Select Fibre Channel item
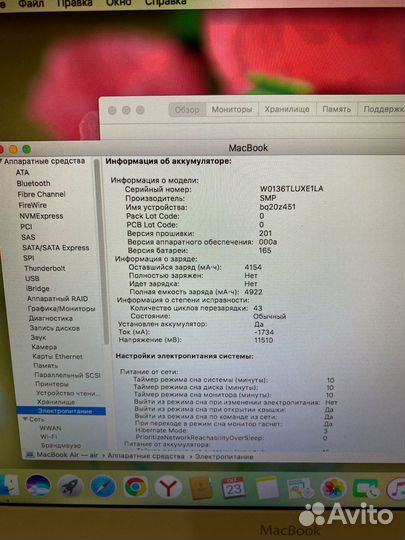This screenshot has height=540, width=405. (x=41, y=194)
